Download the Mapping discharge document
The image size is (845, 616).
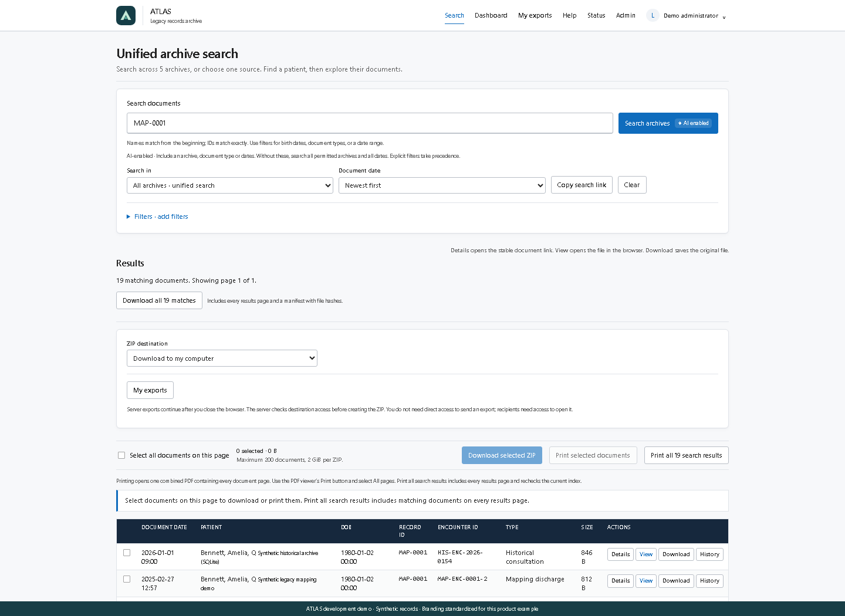[676, 581]
